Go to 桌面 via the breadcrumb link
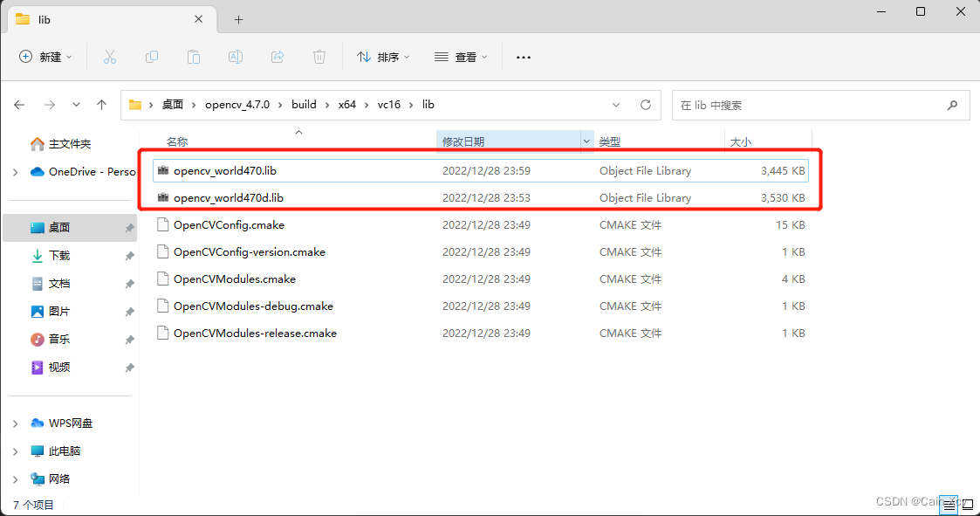 pyautogui.click(x=172, y=104)
